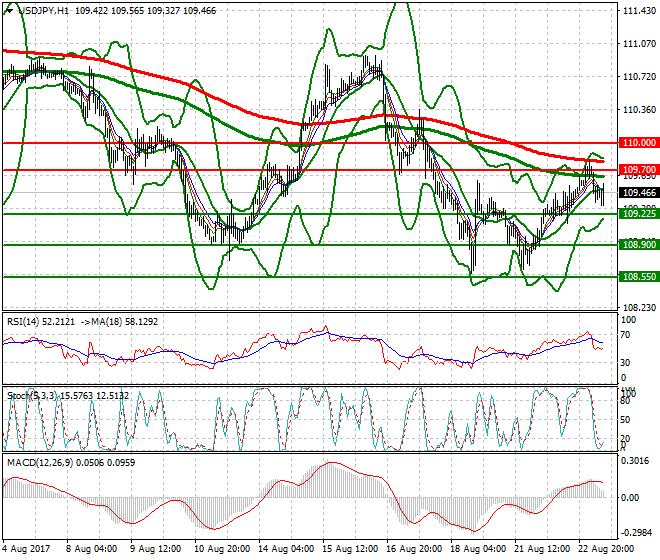Click the 8 Aug 2017 date label

pos(27,549)
